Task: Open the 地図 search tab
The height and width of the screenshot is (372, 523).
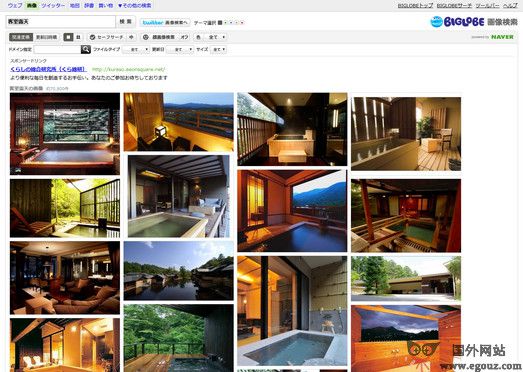Action: tap(74, 5)
